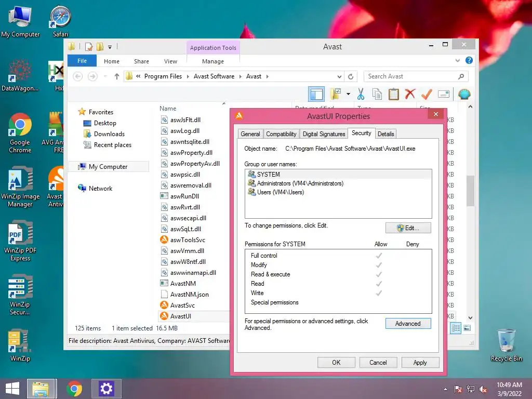
Task: Click the Paste clipboard icon in Explorer toolbar
Action: (x=394, y=94)
